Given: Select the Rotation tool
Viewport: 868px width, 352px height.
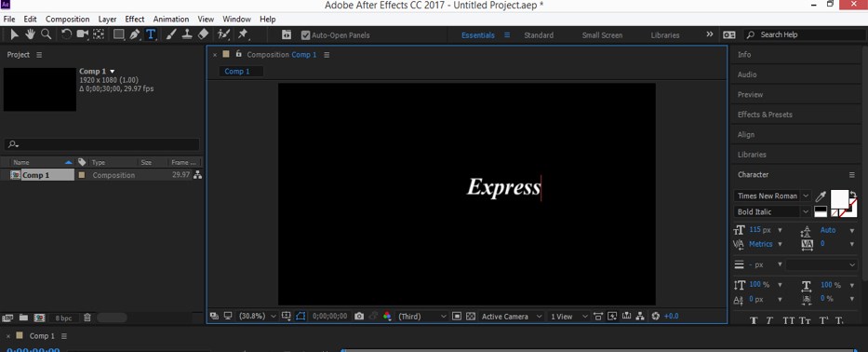Looking at the screenshot, I should point(66,34).
